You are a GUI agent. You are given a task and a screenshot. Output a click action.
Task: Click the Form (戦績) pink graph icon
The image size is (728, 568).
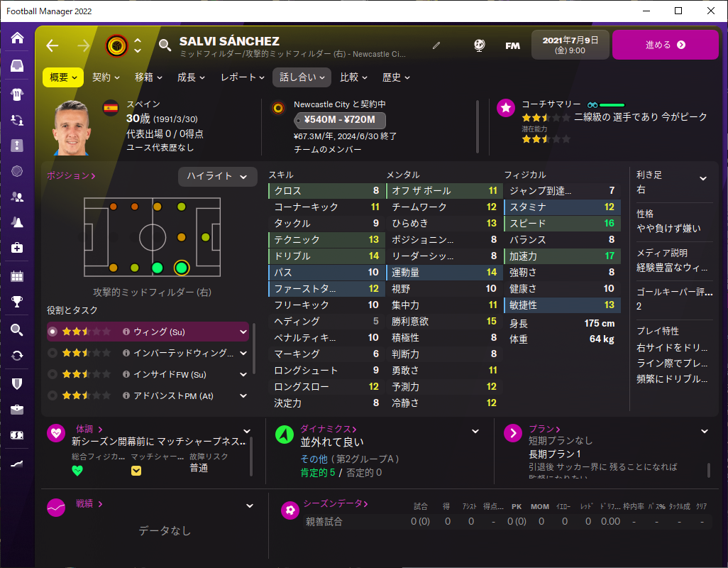click(x=56, y=508)
